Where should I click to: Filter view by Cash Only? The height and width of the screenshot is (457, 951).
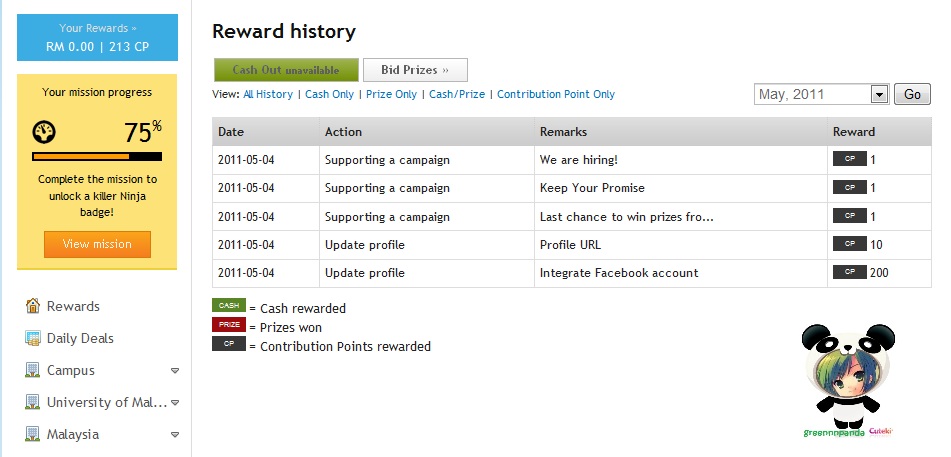(x=329, y=94)
